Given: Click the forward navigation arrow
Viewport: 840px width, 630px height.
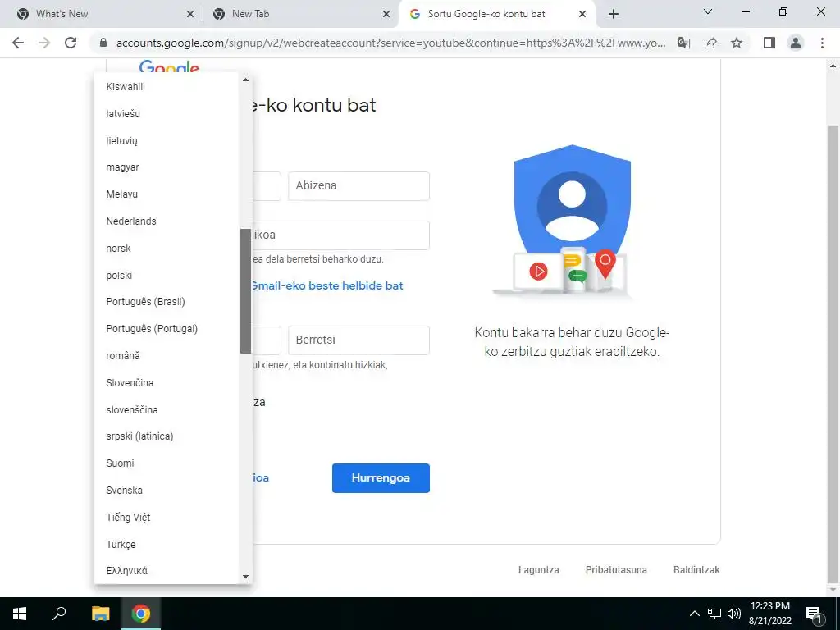Looking at the screenshot, I should pos(44,43).
